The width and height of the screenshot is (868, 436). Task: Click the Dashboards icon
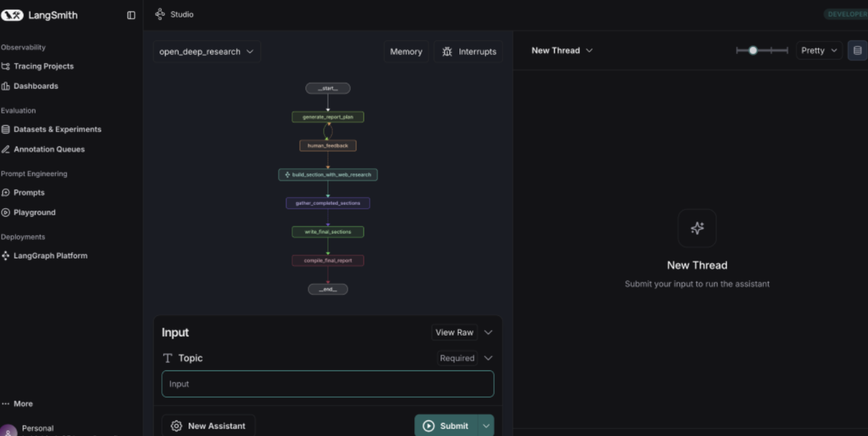pyautogui.click(x=6, y=86)
